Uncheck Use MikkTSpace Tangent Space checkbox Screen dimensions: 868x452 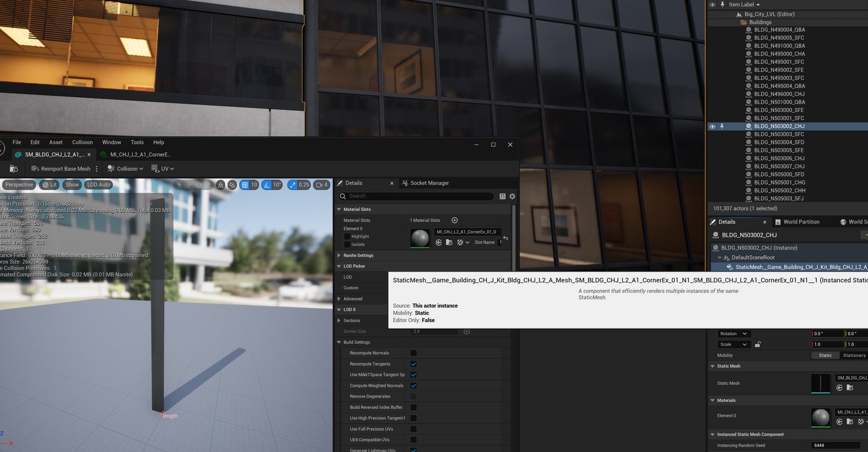[414, 375]
